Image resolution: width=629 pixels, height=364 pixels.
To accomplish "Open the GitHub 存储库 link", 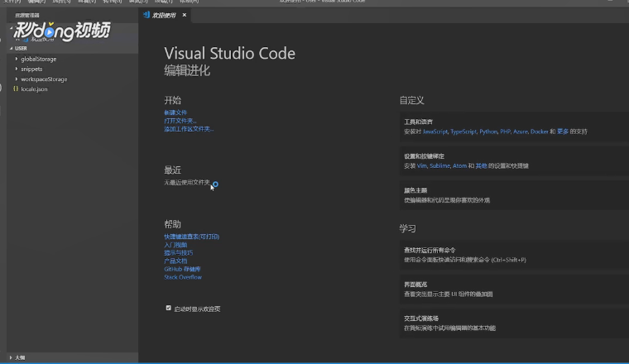I will (182, 269).
